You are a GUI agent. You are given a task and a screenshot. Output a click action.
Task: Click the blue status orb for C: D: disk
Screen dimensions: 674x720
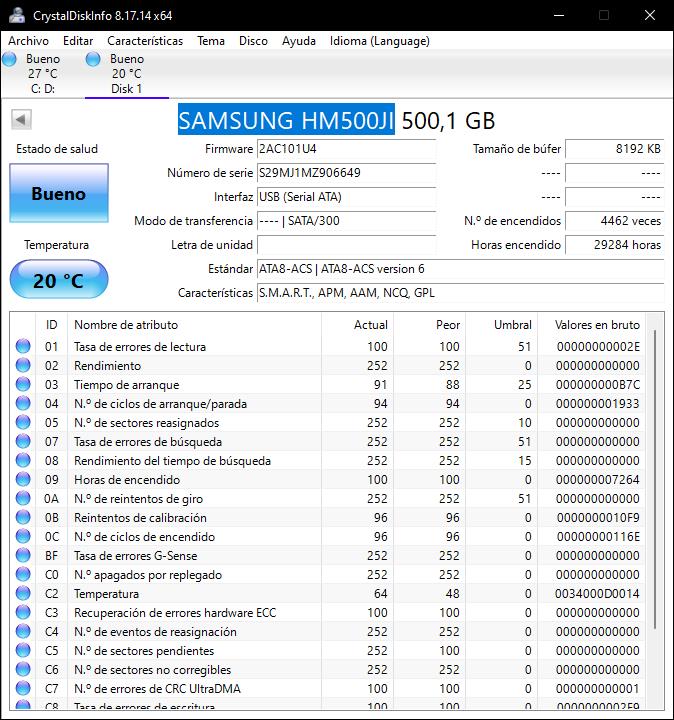(9, 59)
